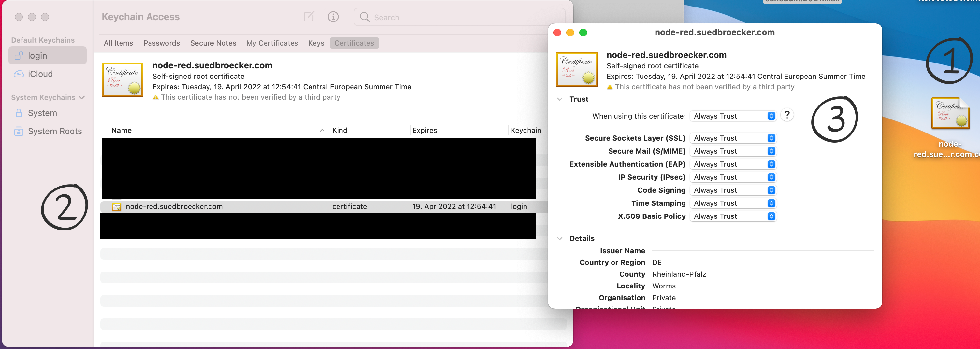Click the warning triangle in Keychain Access preview
This screenshot has width=980, height=349.
[x=155, y=97]
